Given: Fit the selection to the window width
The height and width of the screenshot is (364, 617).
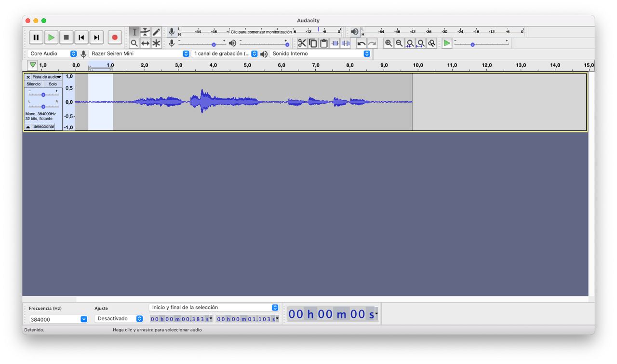Looking at the screenshot, I should (x=410, y=43).
